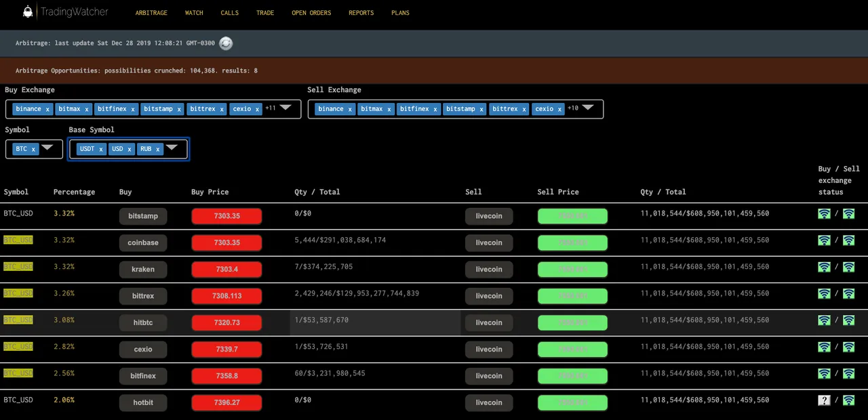Screen dimensions: 868x420
Task: Click buy exchange status icon in bittrex row
Action: (x=824, y=294)
